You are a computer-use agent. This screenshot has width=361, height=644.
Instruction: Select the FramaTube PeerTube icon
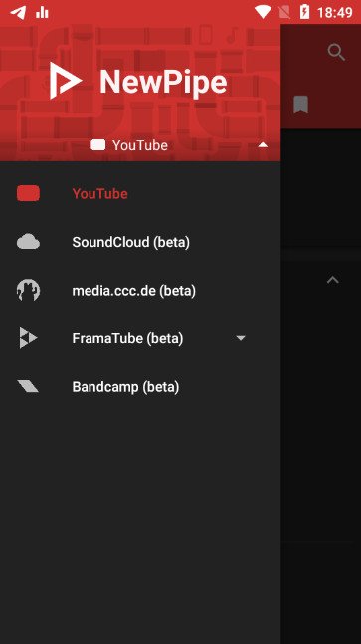pyautogui.click(x=28, y=338)
